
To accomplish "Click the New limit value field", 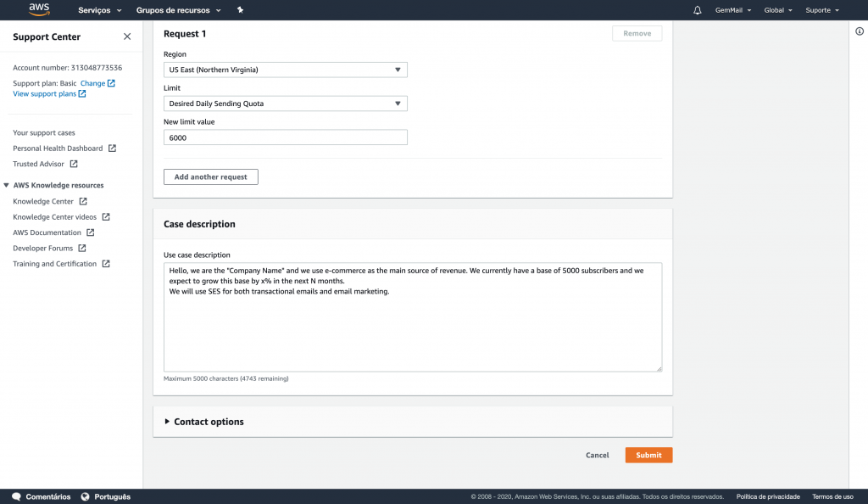I will coord(285,137).
